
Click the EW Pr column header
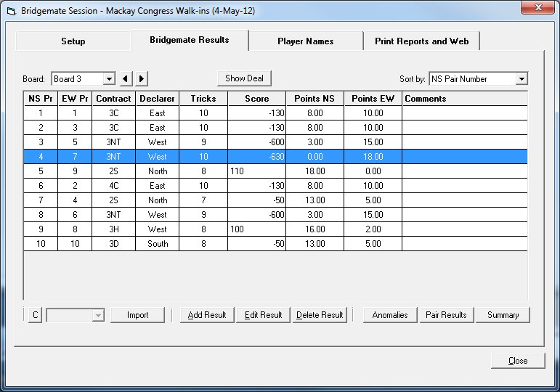pos(75,99)
